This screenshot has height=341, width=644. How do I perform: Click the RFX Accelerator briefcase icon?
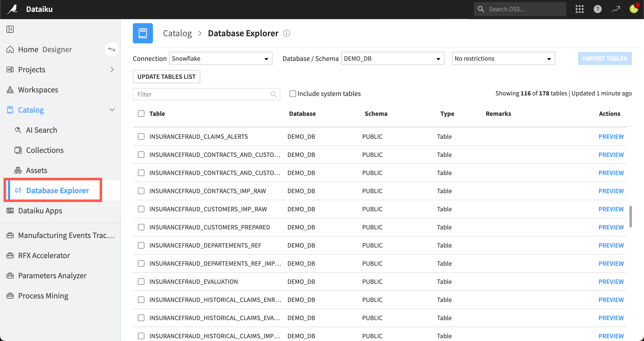[x=10, y=255]
